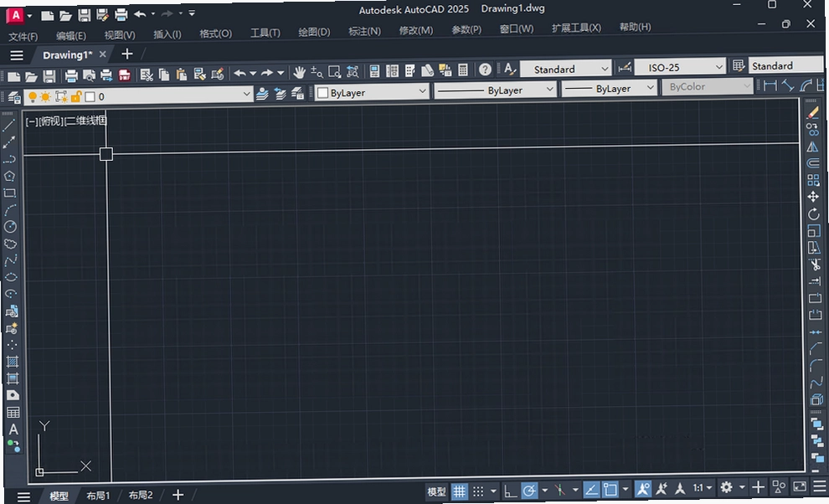
Task: Click the Help question mark icon
Action: click(x=485, y=69)
